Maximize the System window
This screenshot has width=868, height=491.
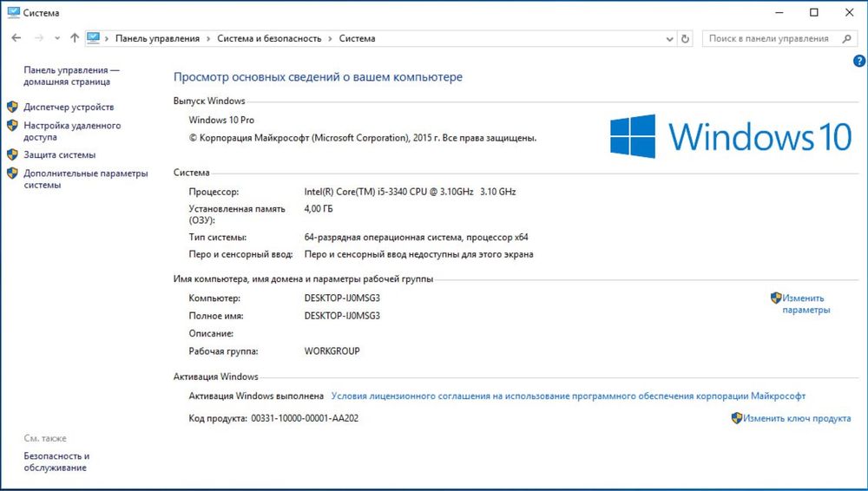click(x=814, y=12)
